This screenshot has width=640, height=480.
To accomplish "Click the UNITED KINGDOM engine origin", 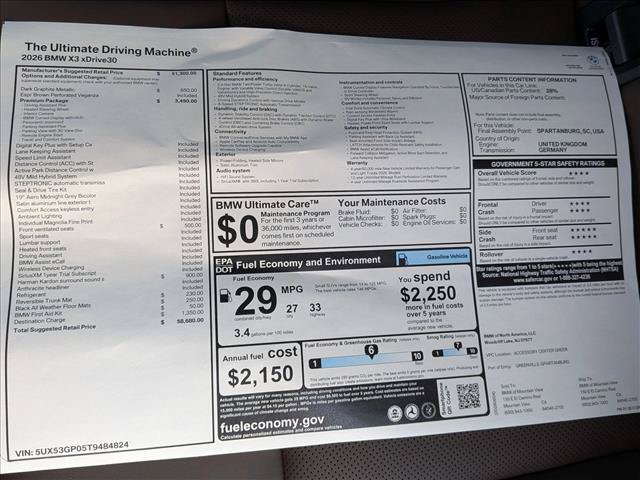I will (562, 144).
